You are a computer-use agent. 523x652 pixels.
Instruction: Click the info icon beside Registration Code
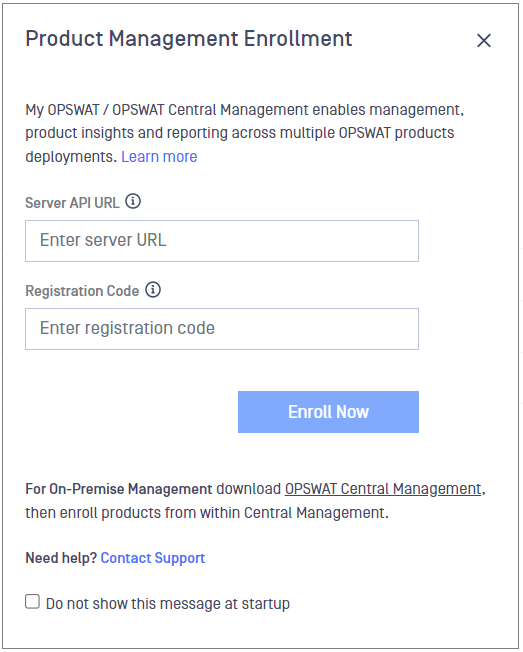tap(153, 289)
